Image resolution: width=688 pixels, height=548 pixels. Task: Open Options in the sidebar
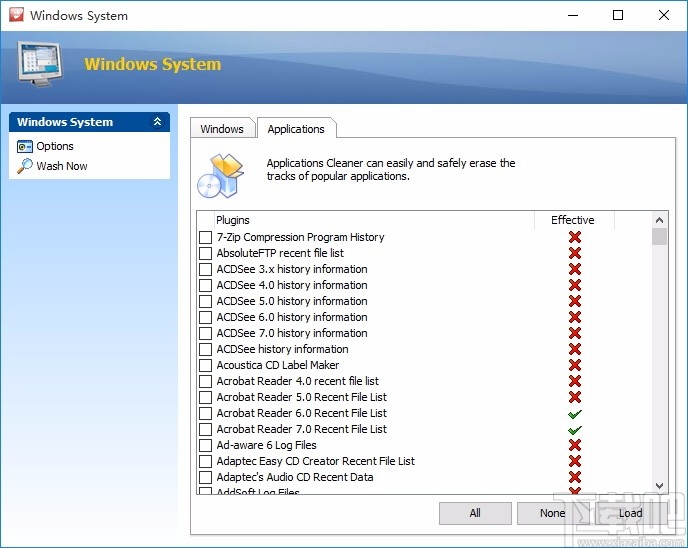pyautogui.click(x=55, y=146)
